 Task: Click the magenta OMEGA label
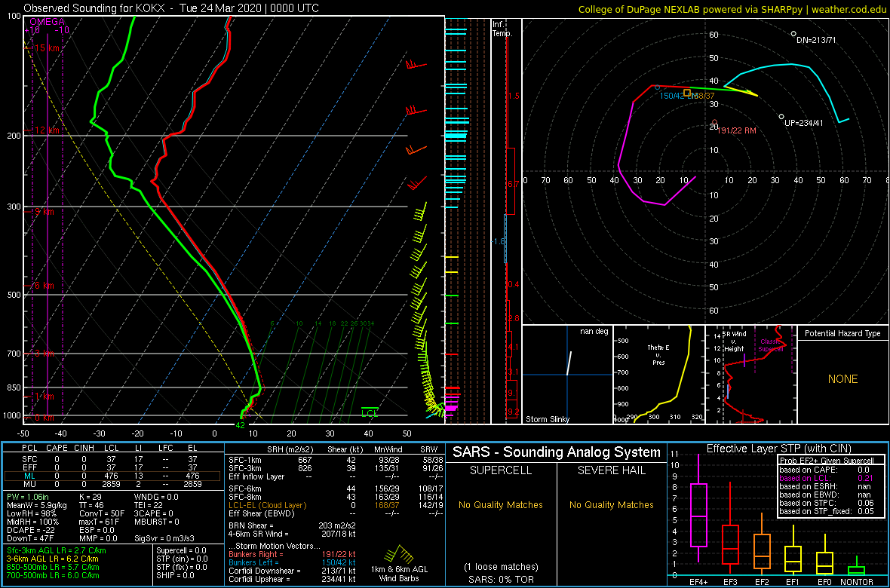pos(47,22)
